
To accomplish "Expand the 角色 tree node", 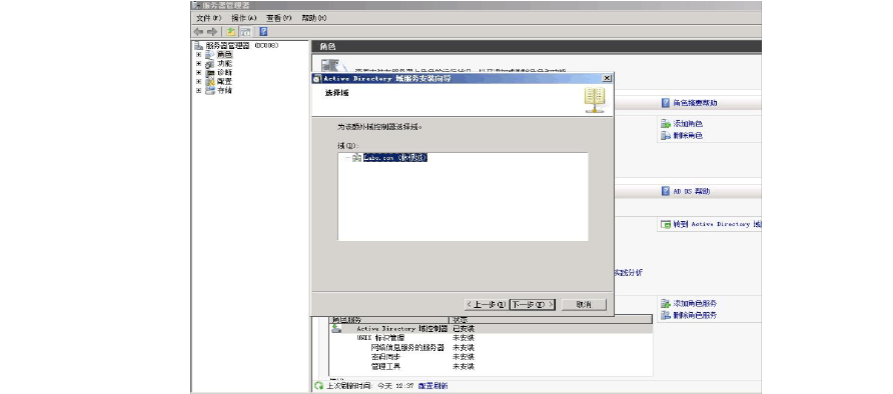I will click(199, 55).
